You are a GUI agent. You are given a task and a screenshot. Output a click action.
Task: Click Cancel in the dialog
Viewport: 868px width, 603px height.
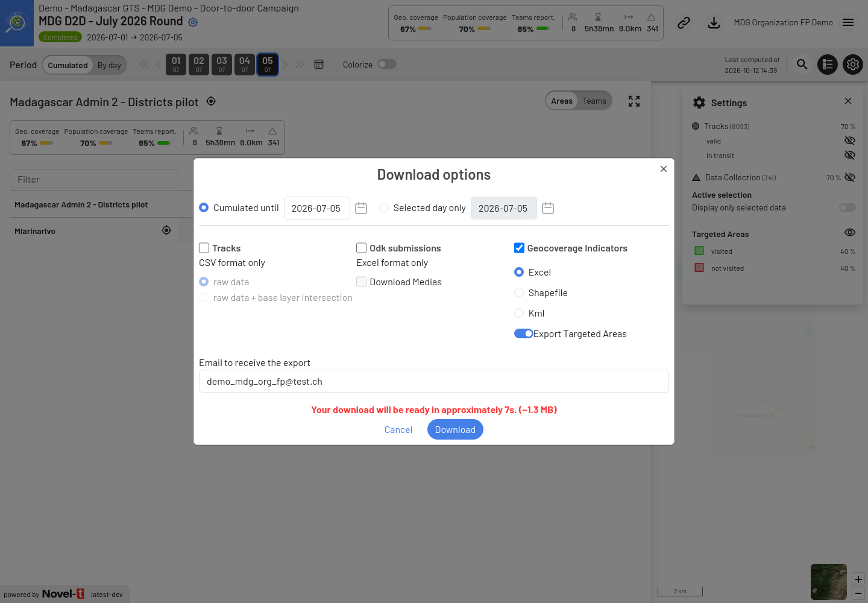pyautogui.click(x=398, y=429)
